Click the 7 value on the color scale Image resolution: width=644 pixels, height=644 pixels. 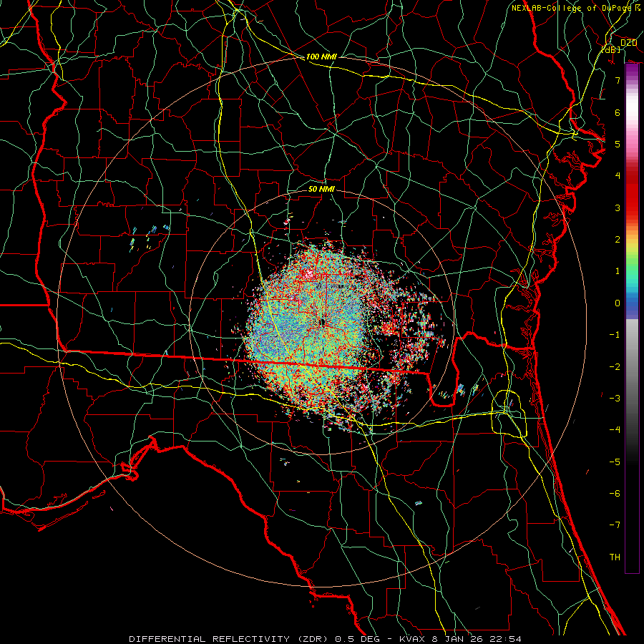coord(618,80)
